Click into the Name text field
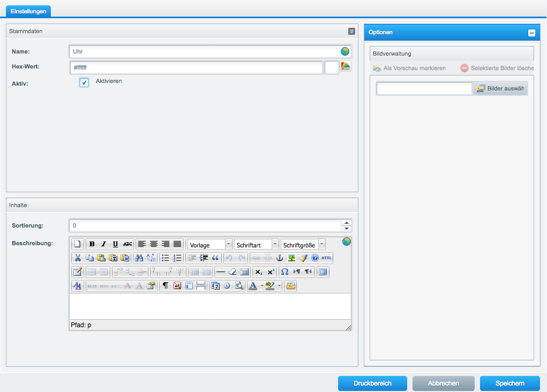The image size is (547, 392). (204, 51)
